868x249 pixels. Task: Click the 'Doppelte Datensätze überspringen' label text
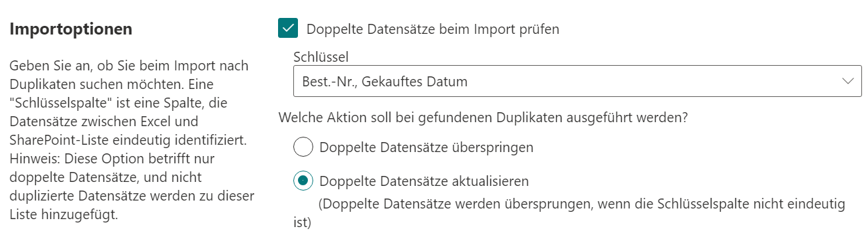coord(427,147)
